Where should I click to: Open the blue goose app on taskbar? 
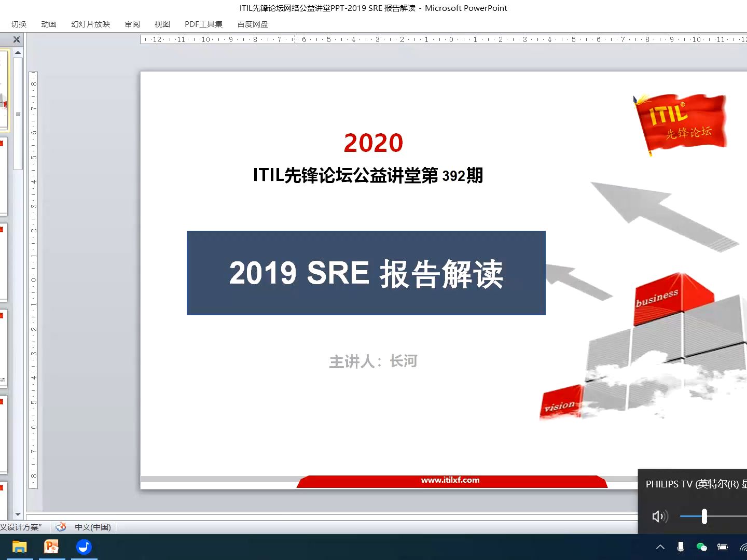click(84, 547)
